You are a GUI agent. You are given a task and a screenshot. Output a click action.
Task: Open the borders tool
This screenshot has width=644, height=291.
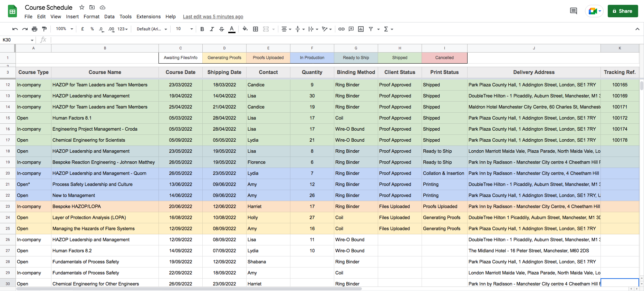(256, 29)
